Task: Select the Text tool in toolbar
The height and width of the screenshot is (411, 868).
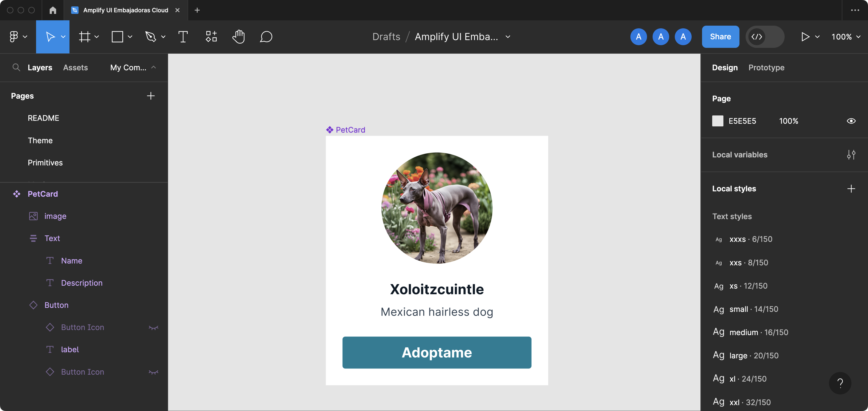Action: 183,37
